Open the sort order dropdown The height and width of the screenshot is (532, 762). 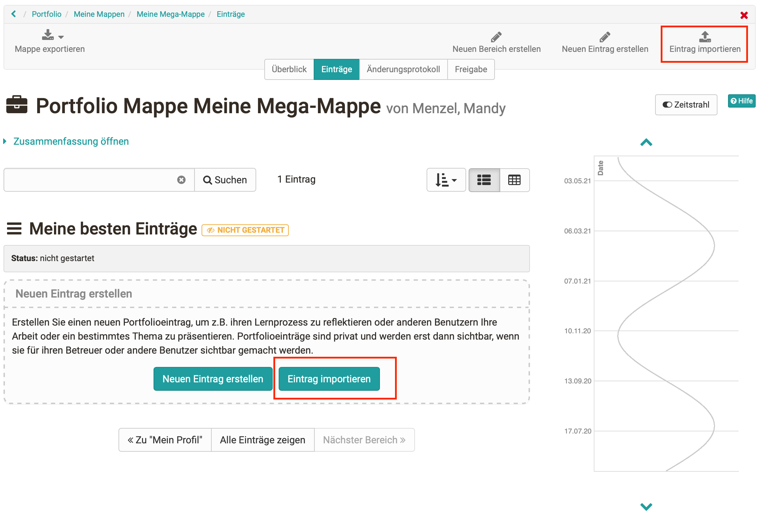[445, 180]
